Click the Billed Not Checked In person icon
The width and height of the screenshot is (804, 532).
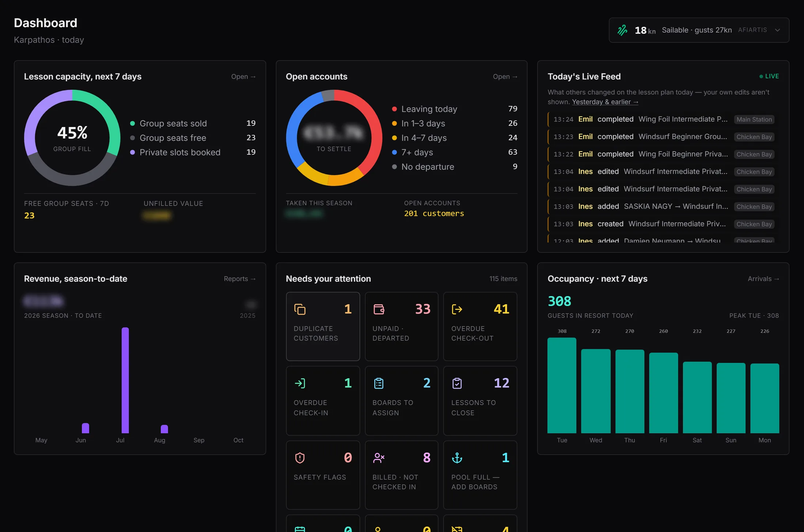[379, 458]
